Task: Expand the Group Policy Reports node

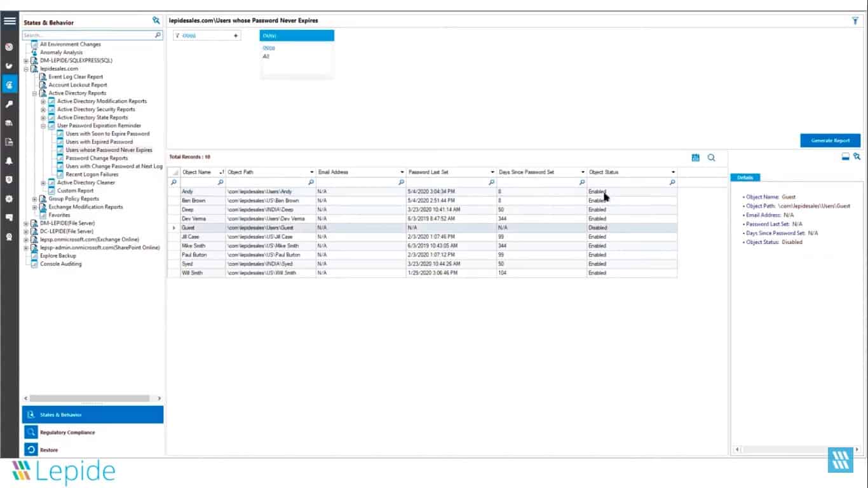Action: (35, 199)
